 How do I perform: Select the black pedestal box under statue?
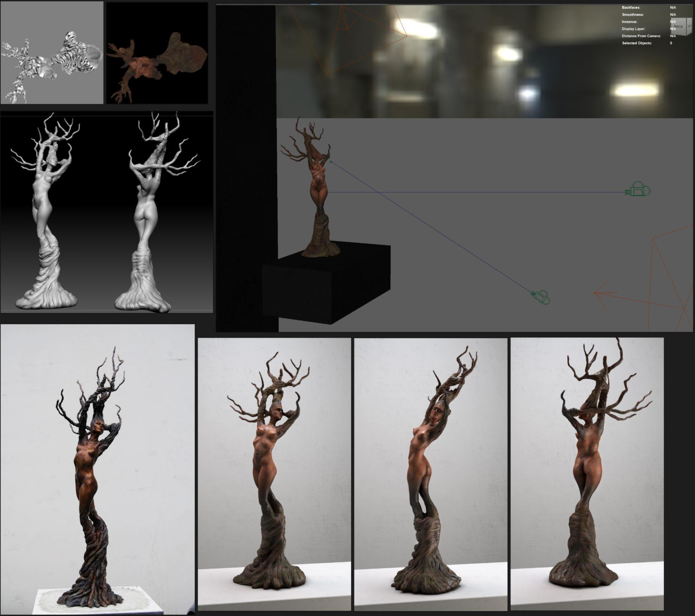click(323, 287)
